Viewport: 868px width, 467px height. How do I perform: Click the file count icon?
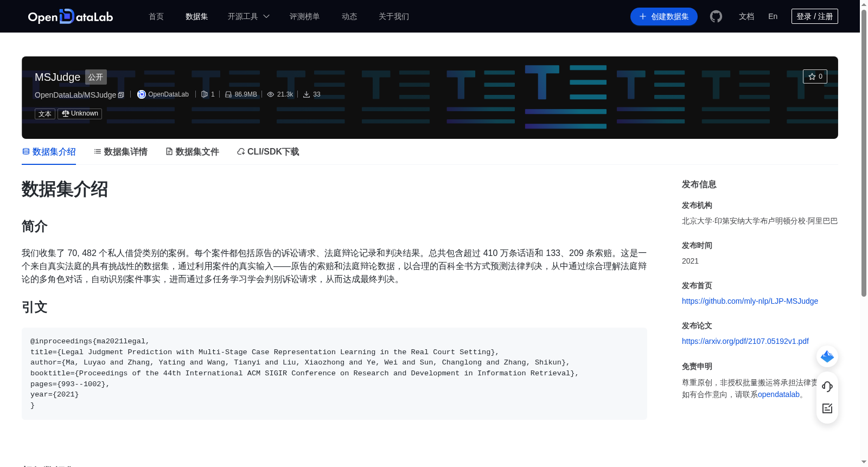[x=205, y=94]
